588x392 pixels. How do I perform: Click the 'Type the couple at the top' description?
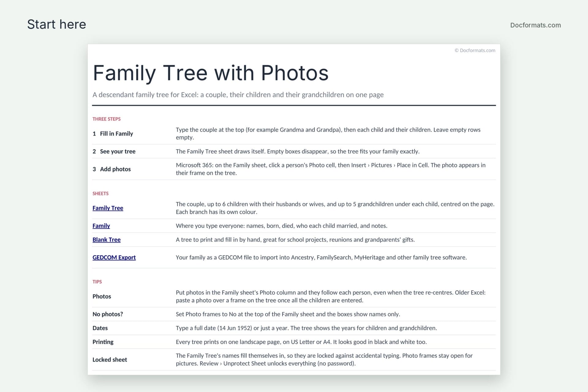[328, 134]
